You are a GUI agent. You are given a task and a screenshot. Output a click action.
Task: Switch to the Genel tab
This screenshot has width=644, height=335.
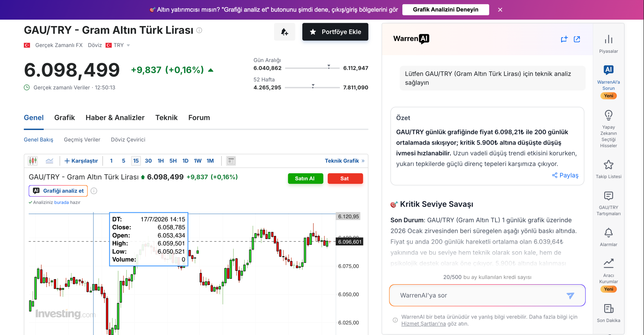[x=34, y=118]
